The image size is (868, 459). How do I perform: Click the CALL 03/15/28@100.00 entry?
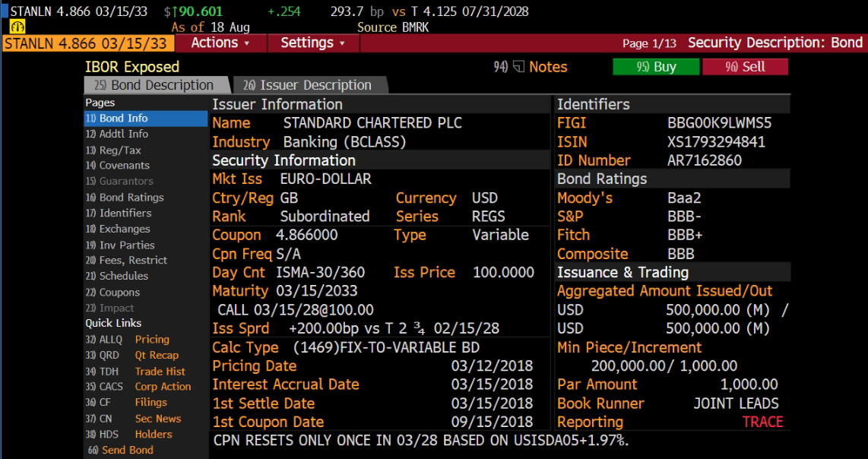296,309
